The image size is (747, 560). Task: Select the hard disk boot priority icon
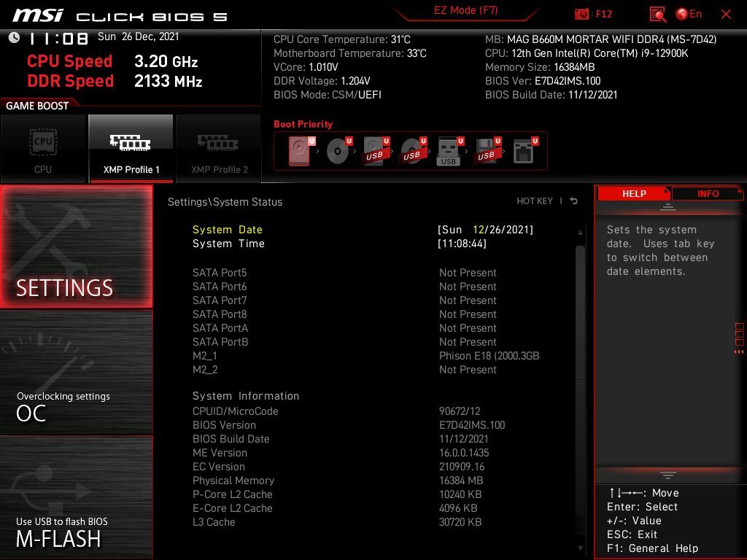(x=300, y=152)
